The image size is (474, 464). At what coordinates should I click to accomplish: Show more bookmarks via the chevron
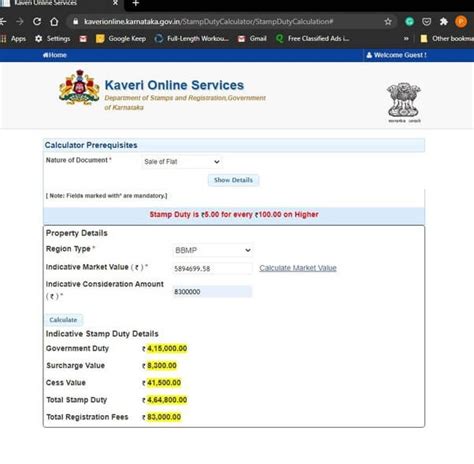[x=406, y=39]
